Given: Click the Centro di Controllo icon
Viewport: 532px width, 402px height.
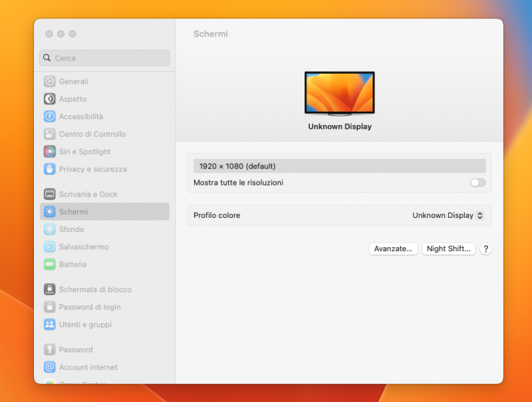Looking at the screenshot, I should [x=49, y=134].
